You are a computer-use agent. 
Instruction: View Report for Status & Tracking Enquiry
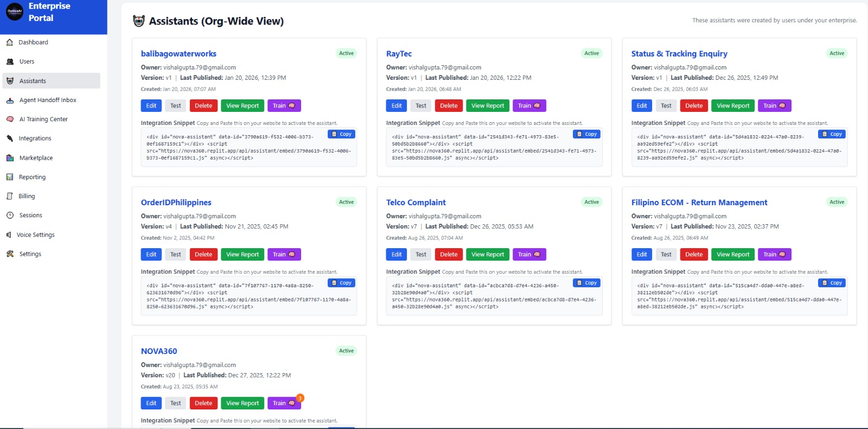click(733, 106)
